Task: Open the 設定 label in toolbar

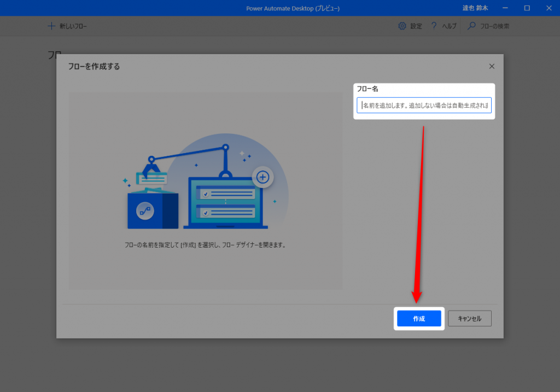Action: [416, 26]
